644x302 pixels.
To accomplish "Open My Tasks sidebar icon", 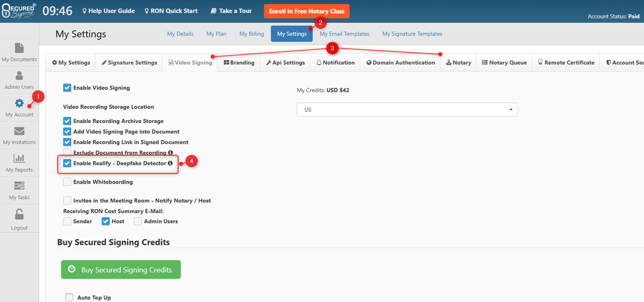I will point(19,186).
